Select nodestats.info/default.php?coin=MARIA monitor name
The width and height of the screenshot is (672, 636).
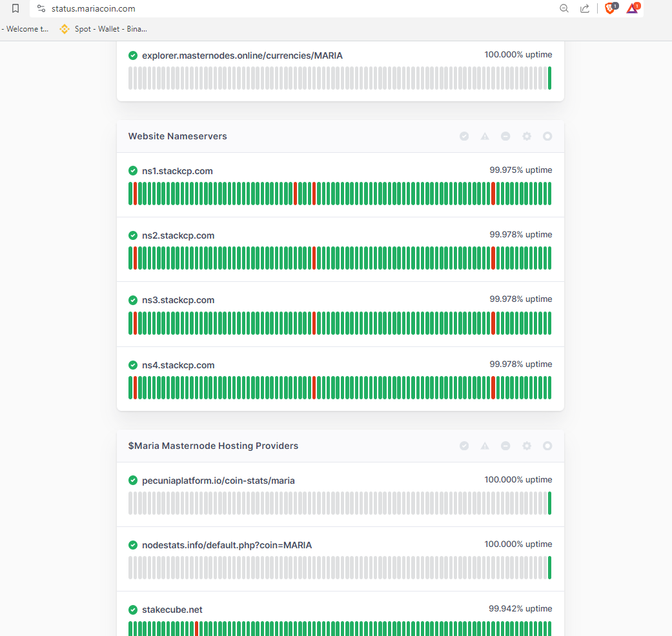(x=227, y=545)
